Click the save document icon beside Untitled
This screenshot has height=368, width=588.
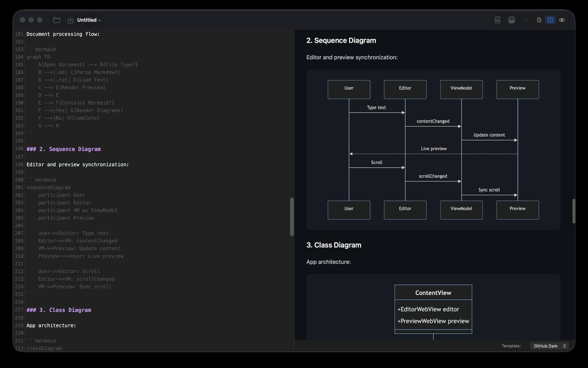(x=71, y=20)
